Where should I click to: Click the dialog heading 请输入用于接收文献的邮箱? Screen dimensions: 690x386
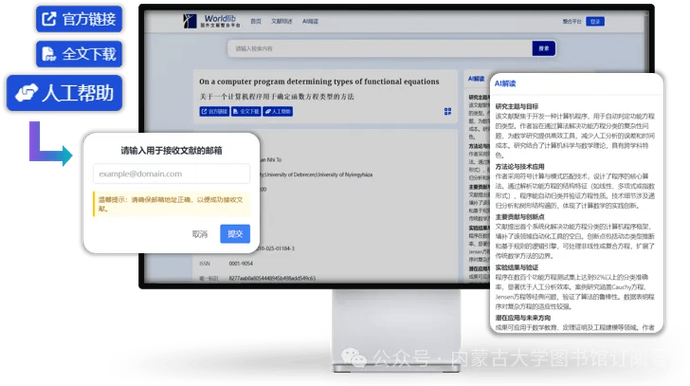click(172, 151)
